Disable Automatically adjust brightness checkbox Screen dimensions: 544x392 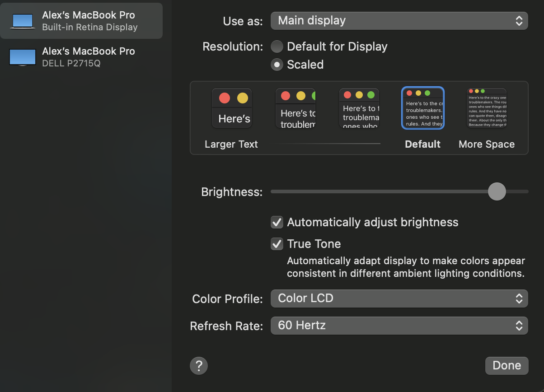[x=277, y=222]
